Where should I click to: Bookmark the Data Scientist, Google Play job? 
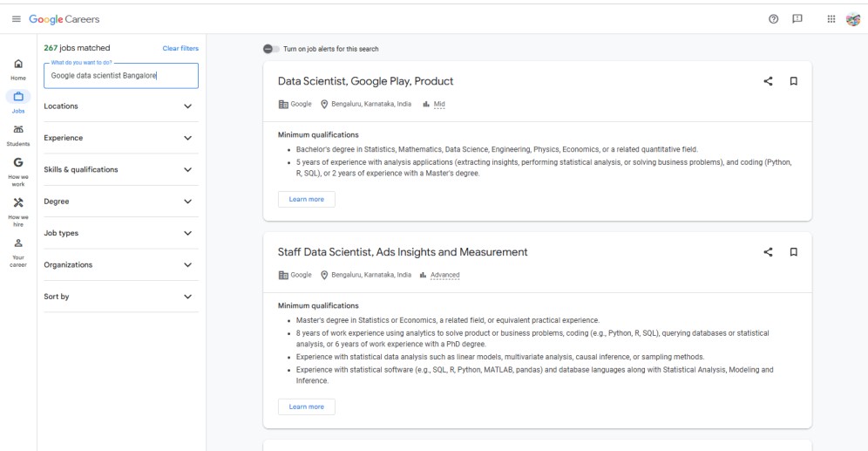(x=793, y=81)
